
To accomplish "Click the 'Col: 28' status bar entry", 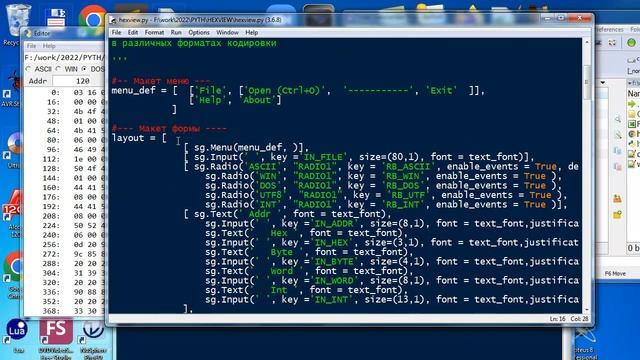I will 579,319.
